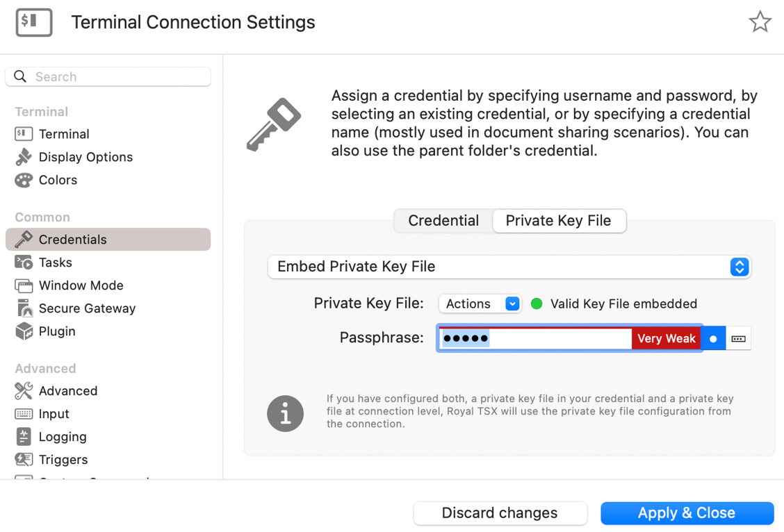Click the Search field in the sidebar

pyautogui.click(x=108, y=76)
